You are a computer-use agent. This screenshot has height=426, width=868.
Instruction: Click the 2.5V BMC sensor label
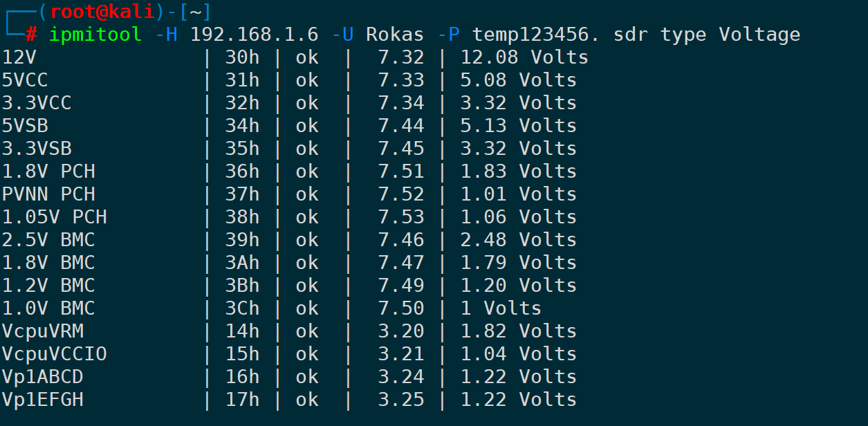click(48, 240)
